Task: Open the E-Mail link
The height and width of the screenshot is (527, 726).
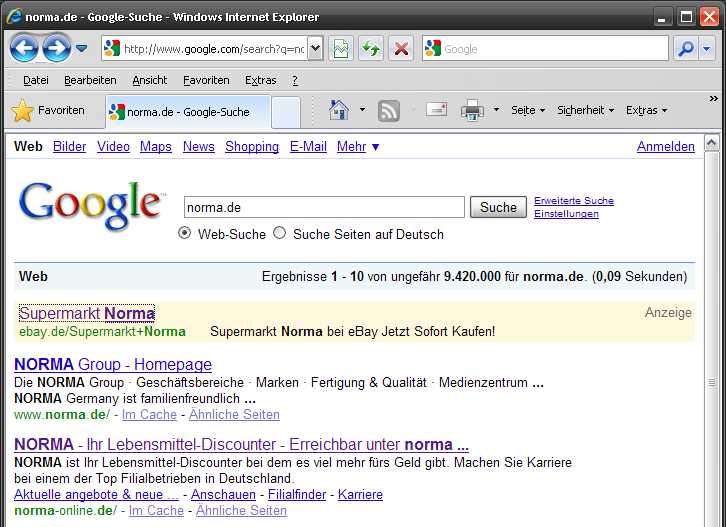Action: tap(308, 146)
